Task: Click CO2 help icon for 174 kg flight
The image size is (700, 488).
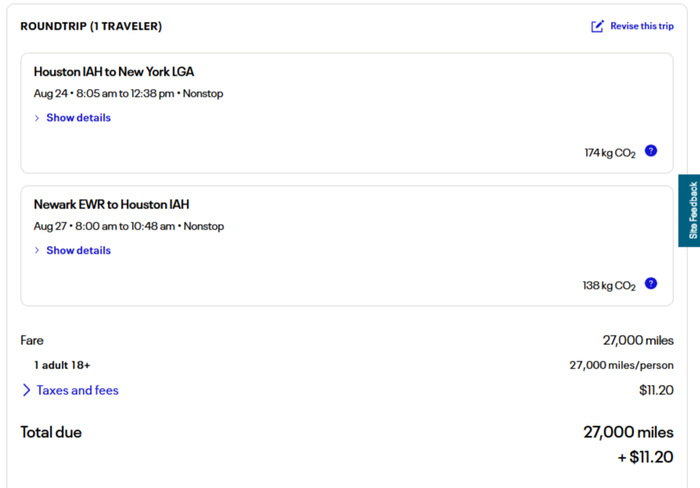Action: pyautogui.click(x=651, y=151)
